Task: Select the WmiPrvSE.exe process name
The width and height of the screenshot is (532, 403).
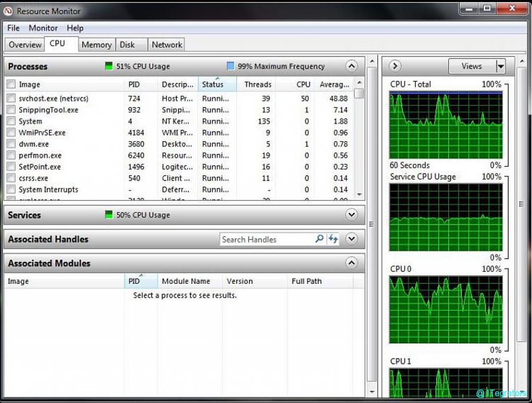Action: (41, 133)
